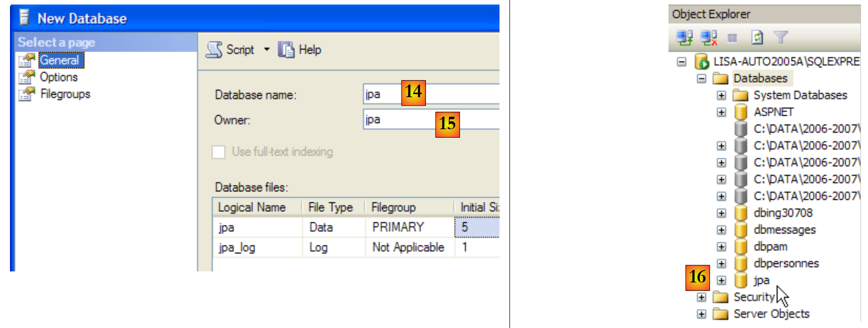Click the Connect icon in Object Explorer toolbar
Viewport: 868px width, 328px height.
click(x=684, y=37)
